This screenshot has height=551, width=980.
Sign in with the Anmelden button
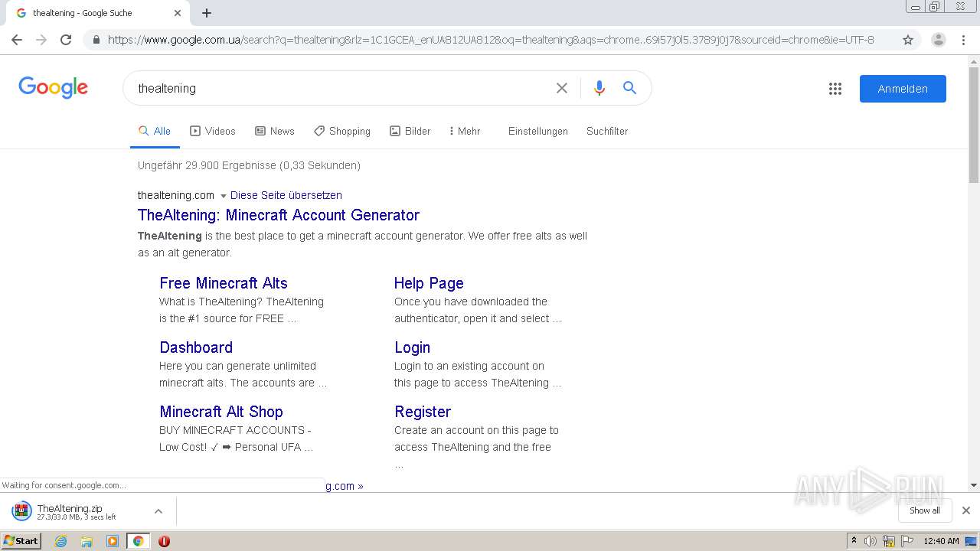point(903,89)
